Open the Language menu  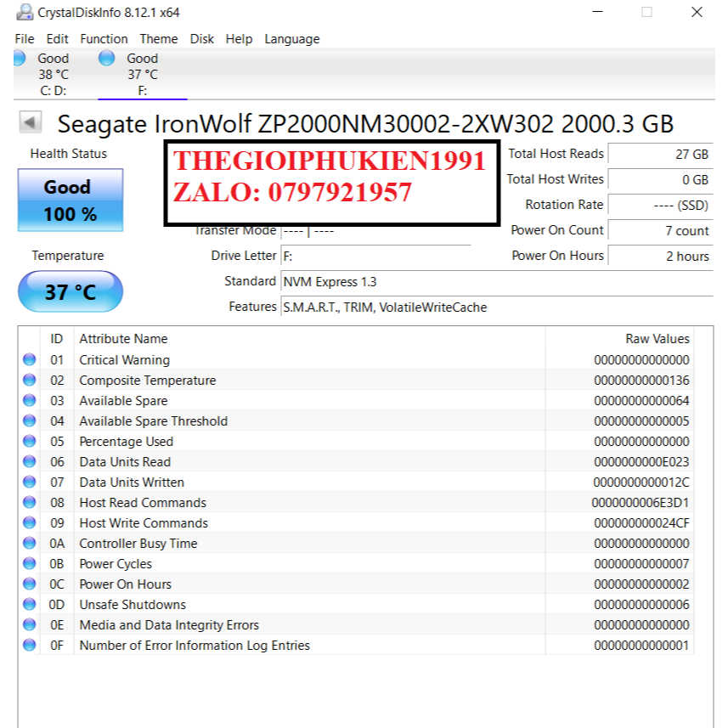[x=291, y=39]
